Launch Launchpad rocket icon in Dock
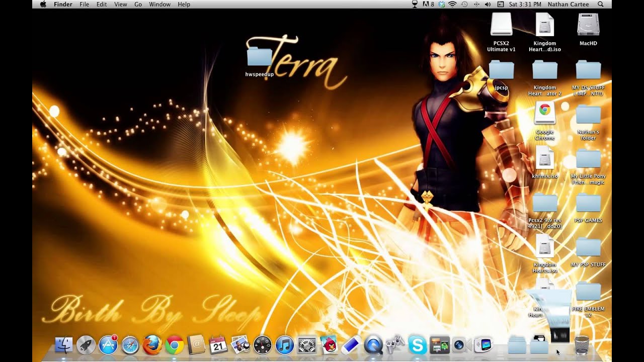 click(86, 345)
